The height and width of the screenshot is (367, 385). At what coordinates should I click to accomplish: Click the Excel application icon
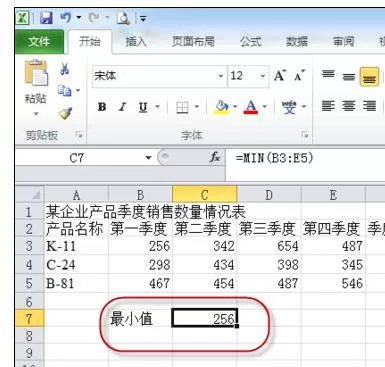[x=23, y=17]
